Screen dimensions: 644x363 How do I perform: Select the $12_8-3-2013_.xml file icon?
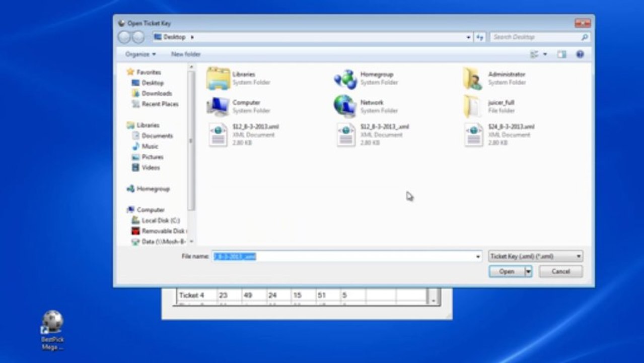tap(346, 135)
